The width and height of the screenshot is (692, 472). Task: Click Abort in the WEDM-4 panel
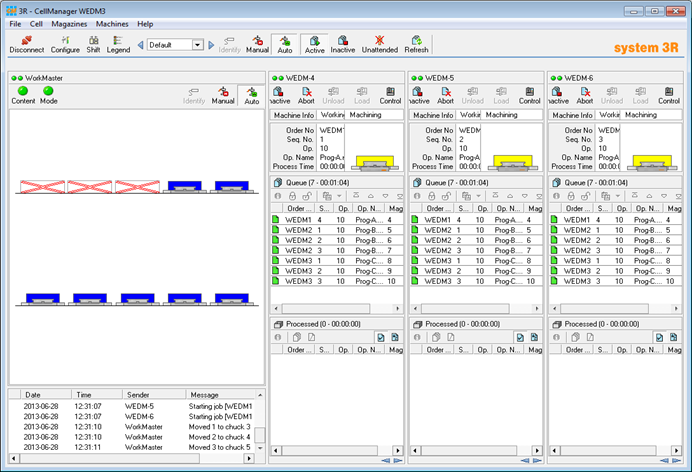tap(306, 95)
